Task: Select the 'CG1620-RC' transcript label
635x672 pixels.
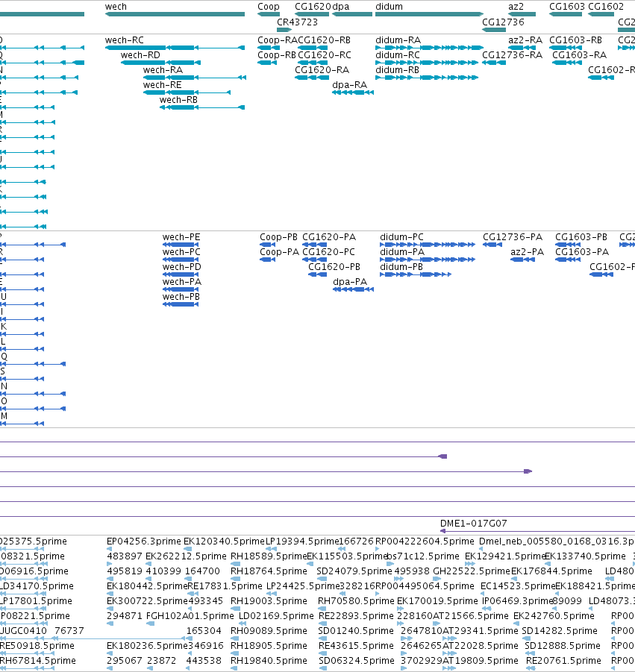Action: (x=324, y=55)
